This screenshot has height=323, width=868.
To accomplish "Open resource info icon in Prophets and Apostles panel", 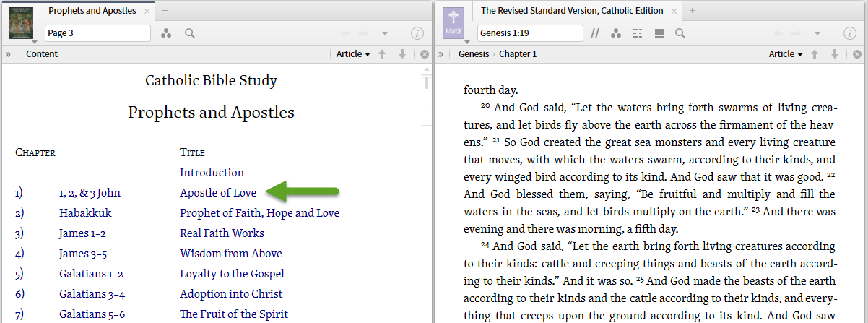I will 417,33.
